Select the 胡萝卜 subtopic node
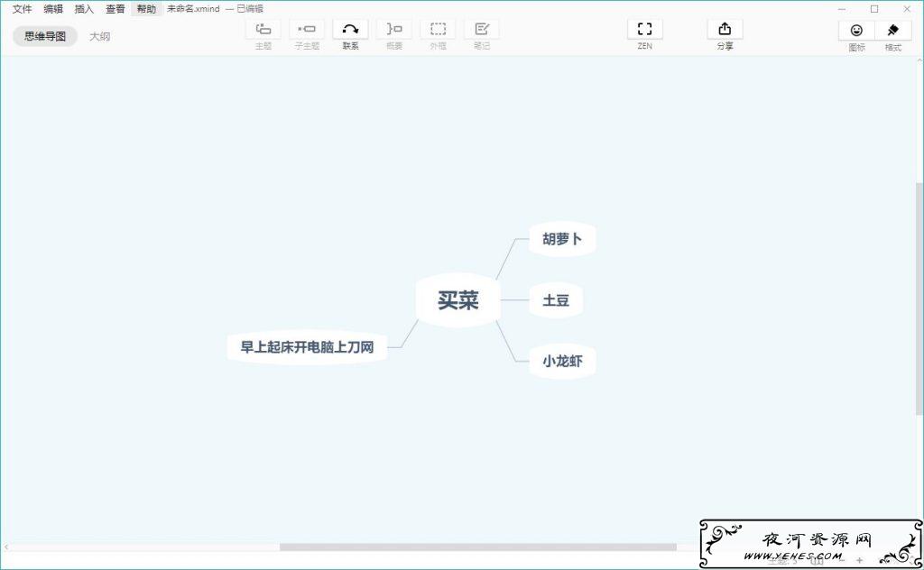Image resolution: width=924 pixels, height=570 pixels. [x=562, y=238]
